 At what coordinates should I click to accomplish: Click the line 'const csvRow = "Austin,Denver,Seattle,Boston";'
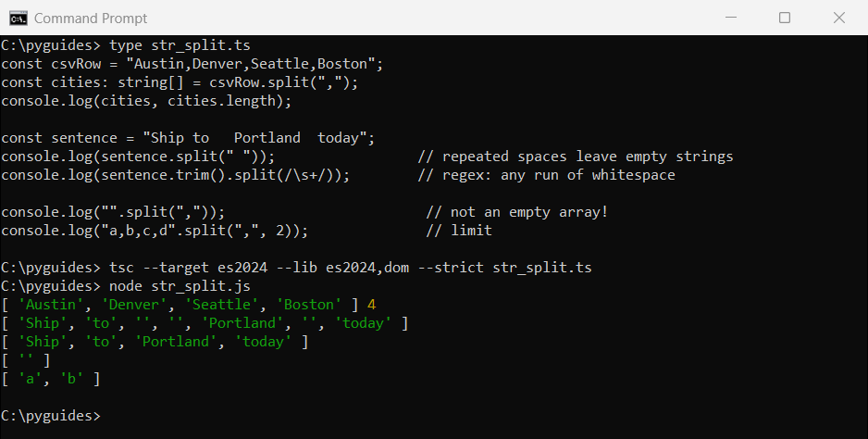coord(192,64)
